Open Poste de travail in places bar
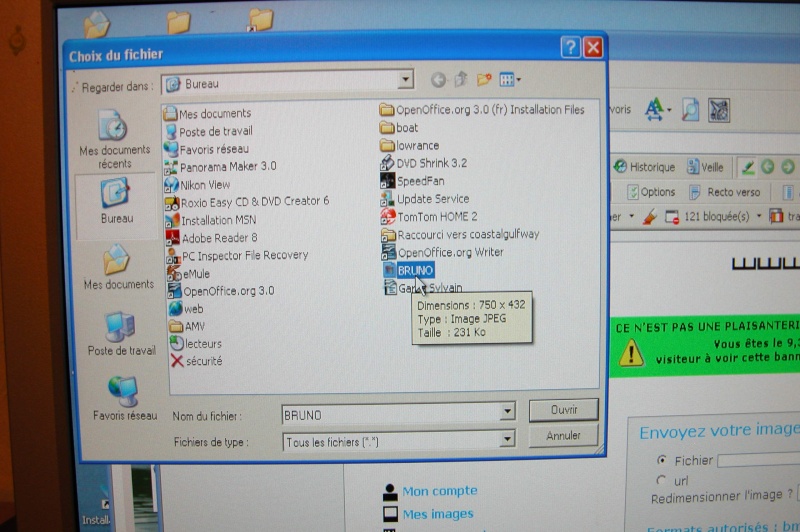Viewport: 800px width, 532px height. (x=121, y=334)
